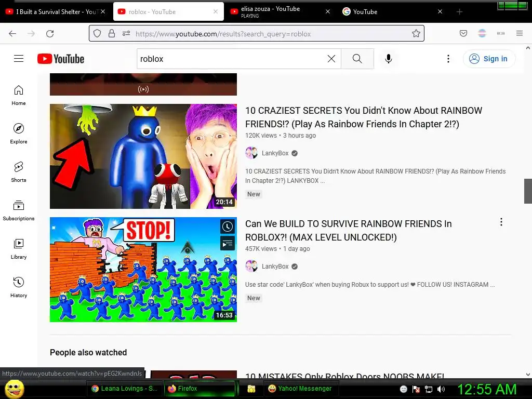Open Subscriptions in the YouTube sidebar

pos(19,210)
